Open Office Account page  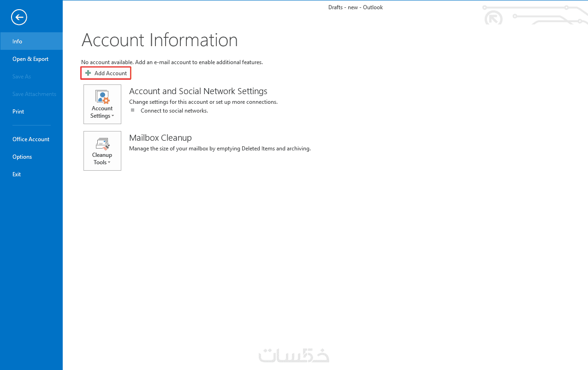[31, 139]
